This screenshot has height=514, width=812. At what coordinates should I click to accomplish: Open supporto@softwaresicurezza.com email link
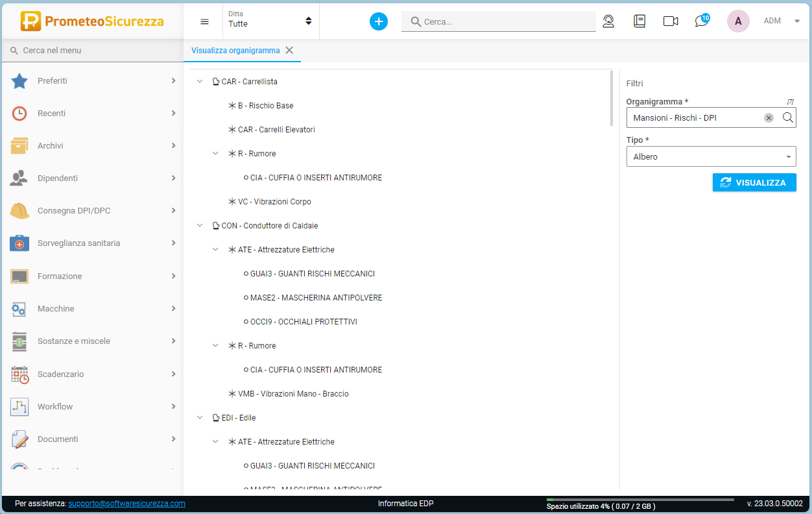pos(126,504)
